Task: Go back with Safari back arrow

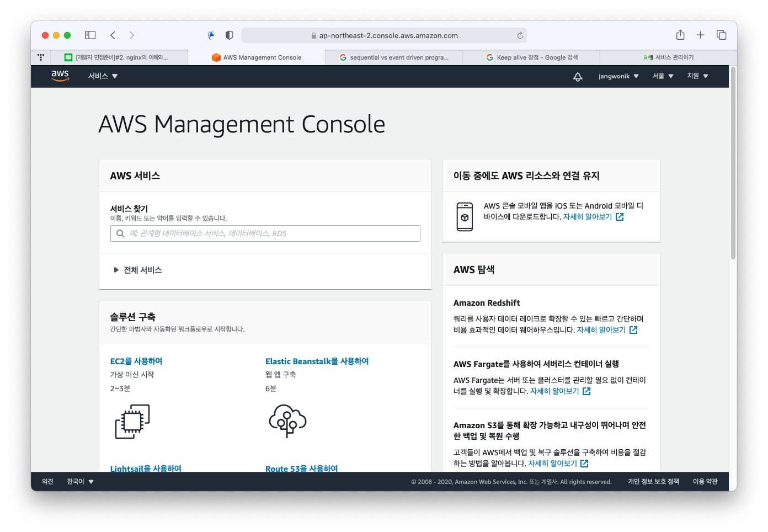Action: pos(113,35)
